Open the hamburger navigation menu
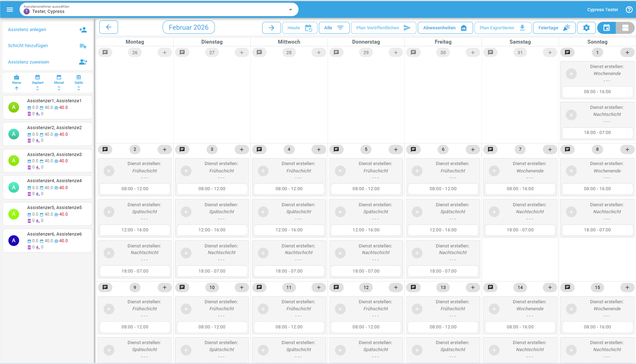This screenshot has width=636, height=364. tap(10, 9)
